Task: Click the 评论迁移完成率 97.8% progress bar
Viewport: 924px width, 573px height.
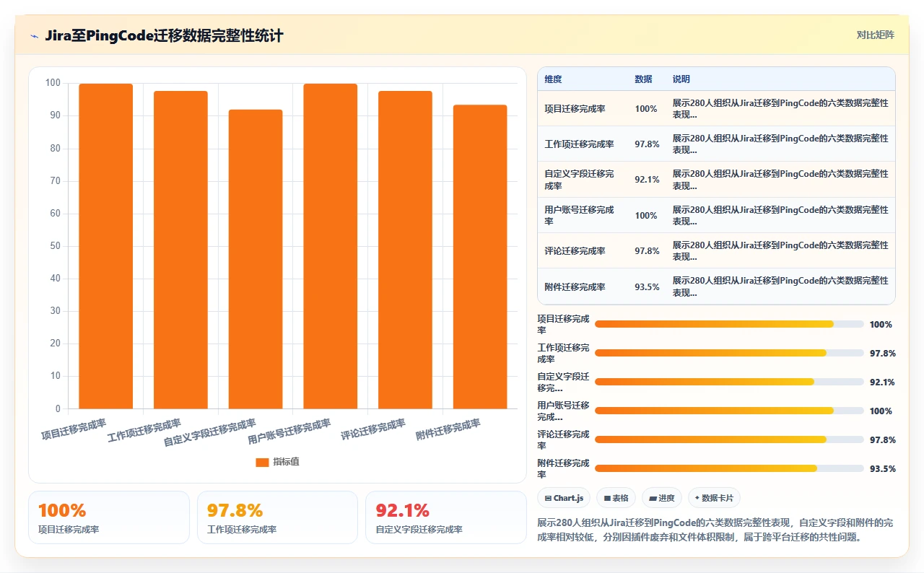Action: 729,440
